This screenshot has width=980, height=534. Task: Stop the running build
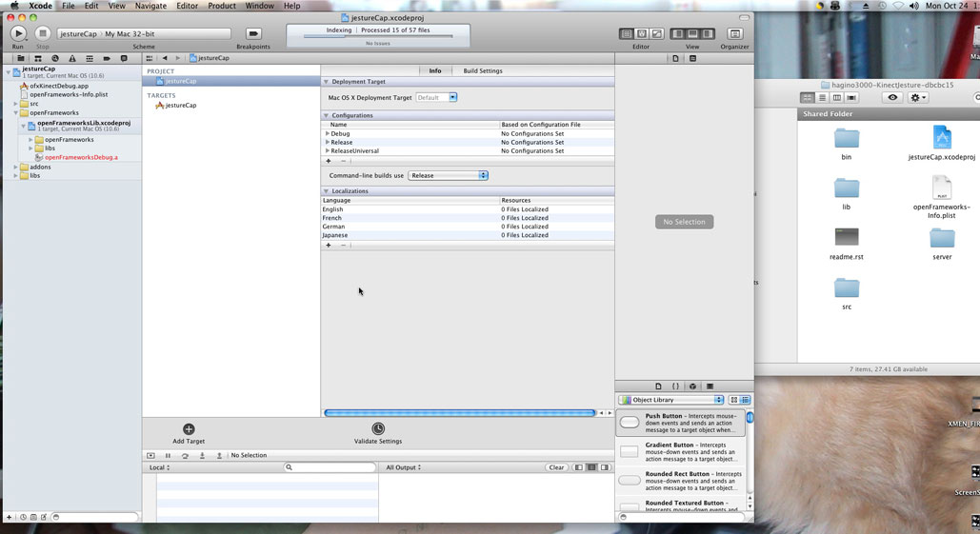(x=43, y=33)
